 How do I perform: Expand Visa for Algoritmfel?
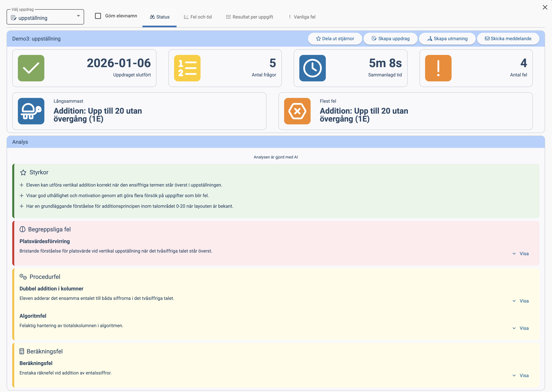tap(521, 328)
